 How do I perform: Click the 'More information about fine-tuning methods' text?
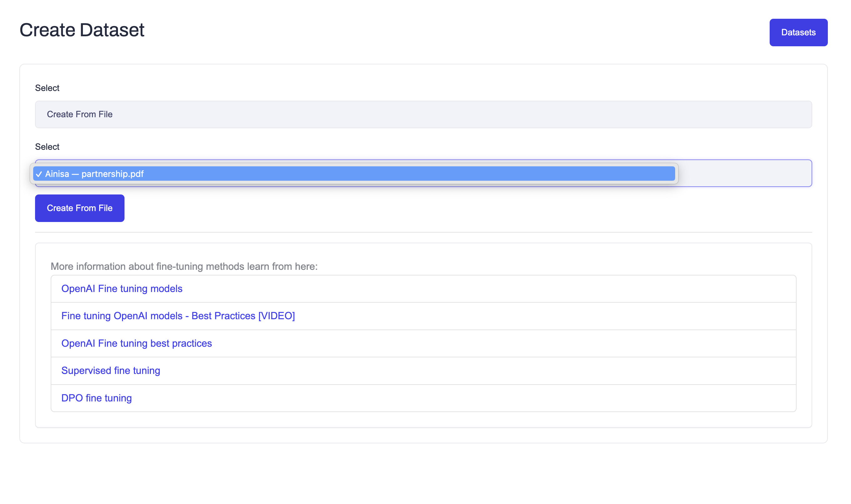[184, 267]
